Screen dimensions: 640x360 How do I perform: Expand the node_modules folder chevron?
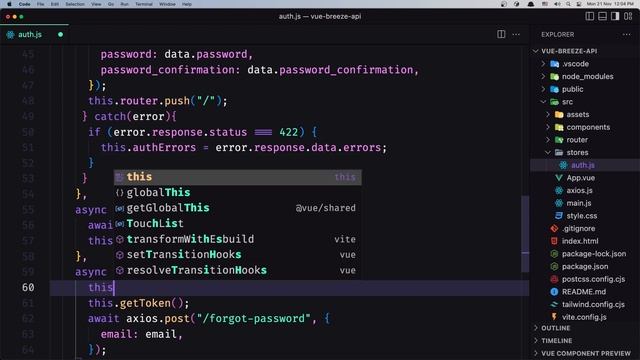(x=543, y=76)
